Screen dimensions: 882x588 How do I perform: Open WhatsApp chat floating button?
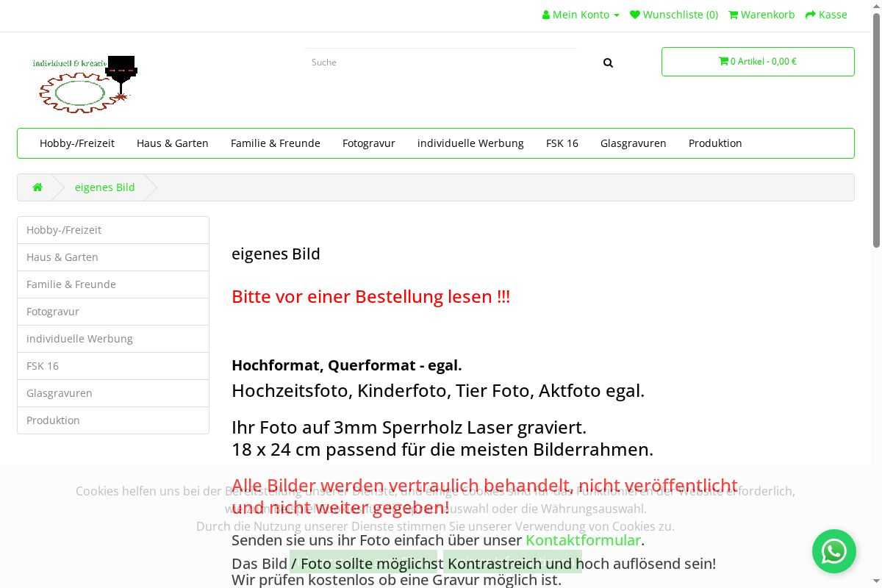point(833,551)
